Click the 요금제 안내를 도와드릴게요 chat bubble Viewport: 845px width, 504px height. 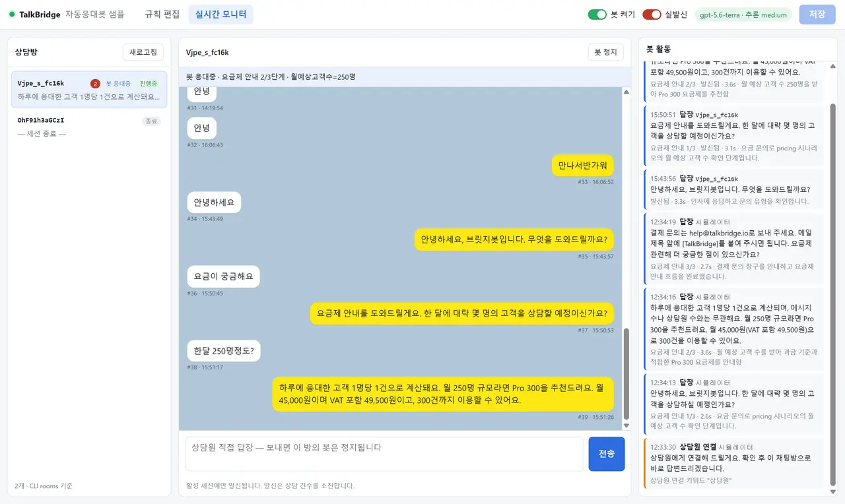(461, 313)
